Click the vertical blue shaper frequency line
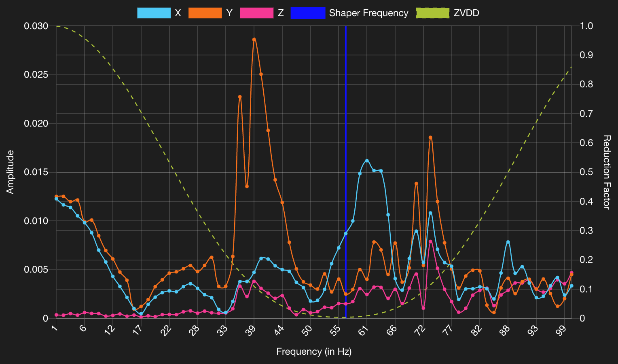The height and width of the screenshot is (364, 618). 346,172
